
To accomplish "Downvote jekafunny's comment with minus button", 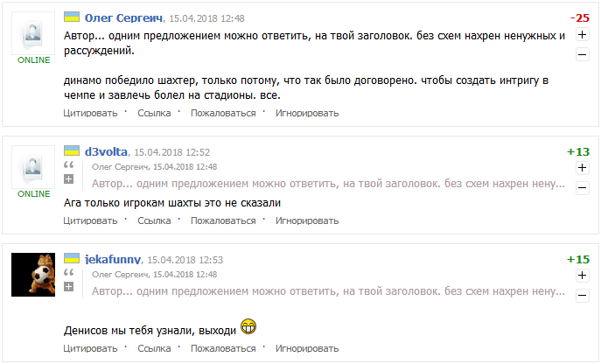I will pos(583,296).
